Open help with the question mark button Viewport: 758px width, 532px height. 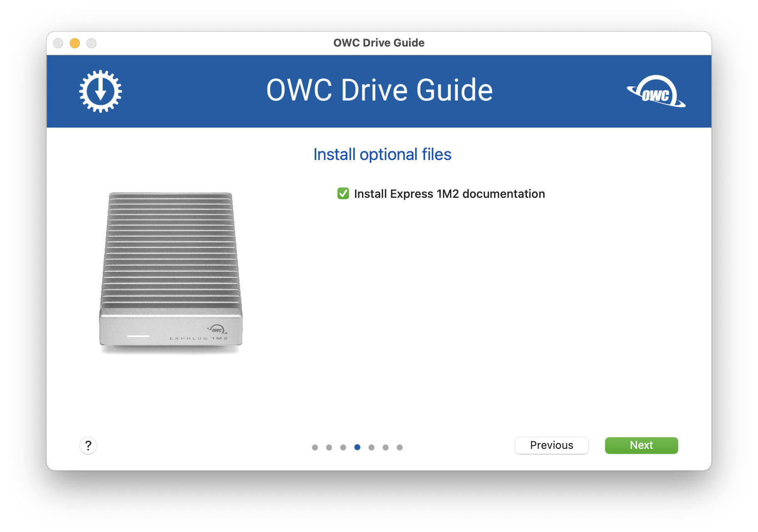[x=88, y=446]
